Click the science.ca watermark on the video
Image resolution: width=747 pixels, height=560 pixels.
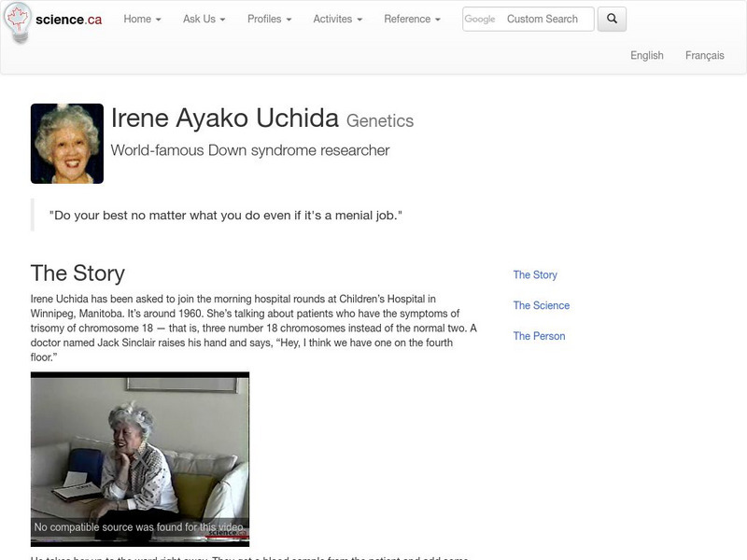coord(227,531)
